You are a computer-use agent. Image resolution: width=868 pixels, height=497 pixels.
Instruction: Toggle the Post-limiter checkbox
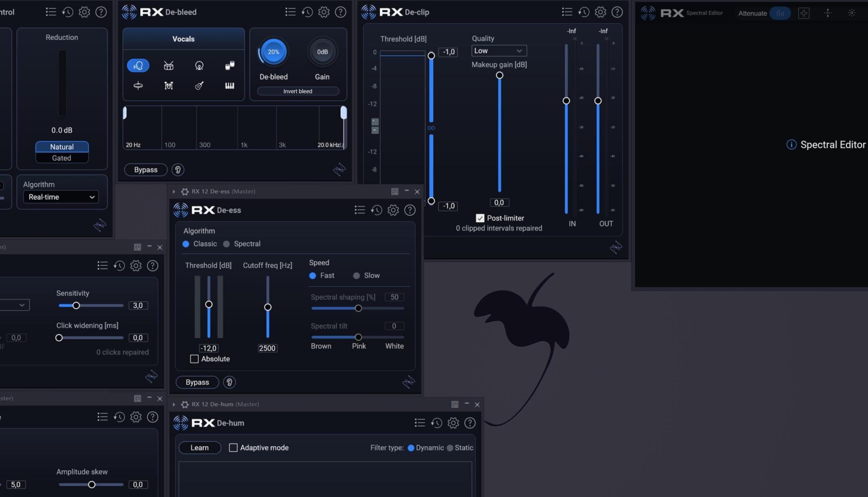pos(480,218)
